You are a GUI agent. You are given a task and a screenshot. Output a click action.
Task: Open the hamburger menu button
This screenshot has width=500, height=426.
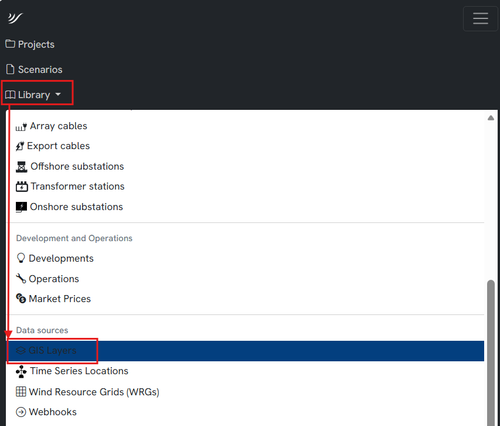(x=480, y=18)
